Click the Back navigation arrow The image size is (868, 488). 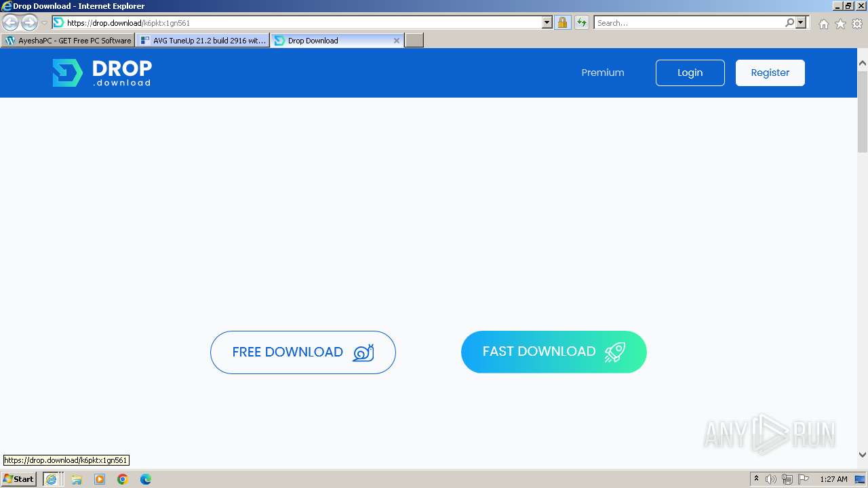pos(10,22)
